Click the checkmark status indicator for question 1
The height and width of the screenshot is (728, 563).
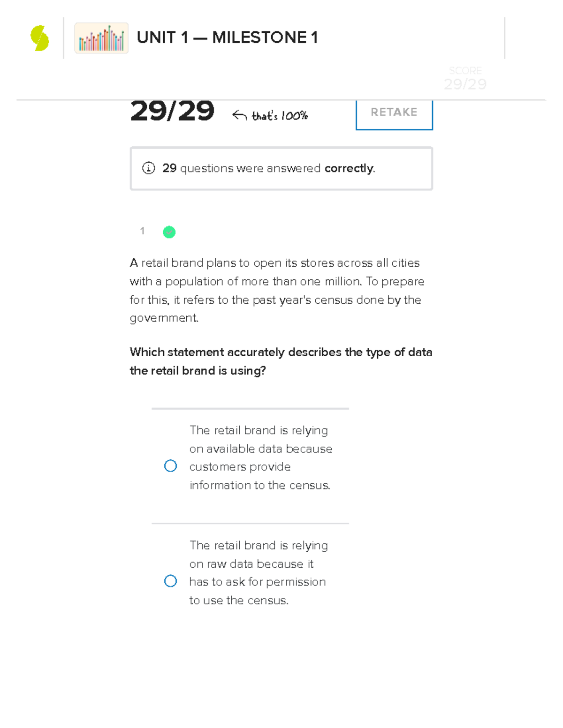[169, 232]
